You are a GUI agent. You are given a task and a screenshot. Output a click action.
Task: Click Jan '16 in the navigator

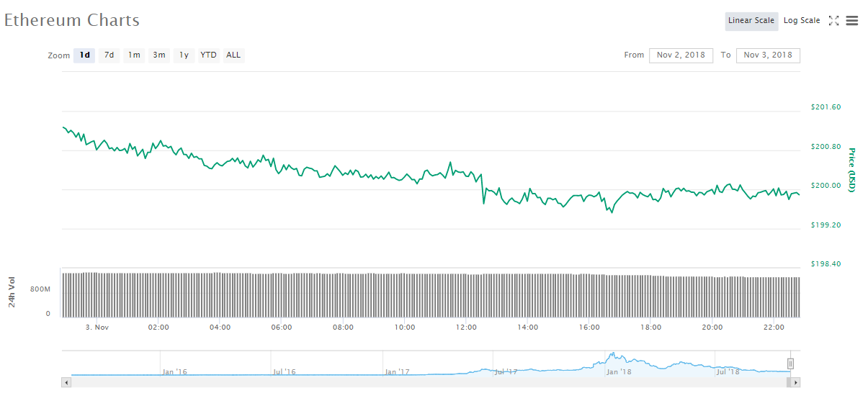pos(175,372)
